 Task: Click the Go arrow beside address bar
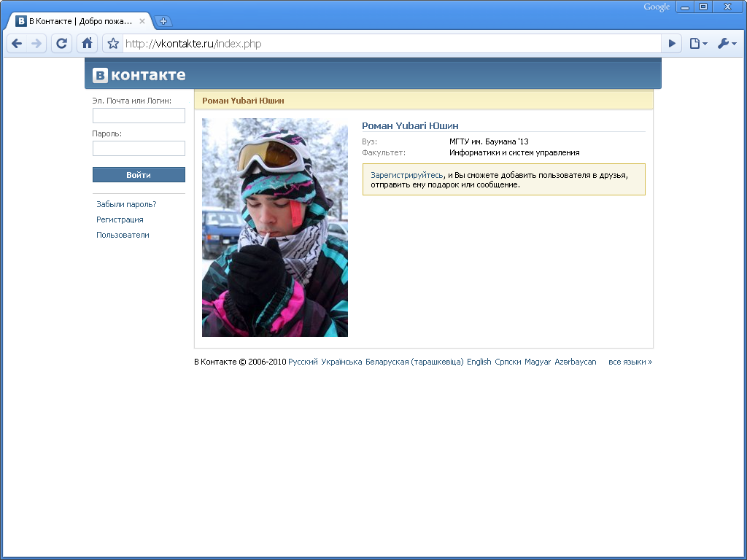[x=672, y=44]
